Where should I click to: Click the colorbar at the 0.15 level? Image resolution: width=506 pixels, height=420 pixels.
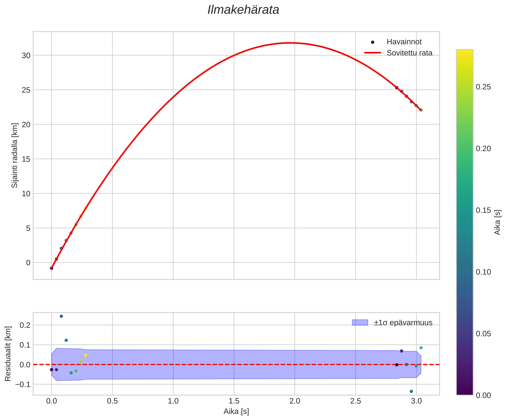(x=465, y=210)
